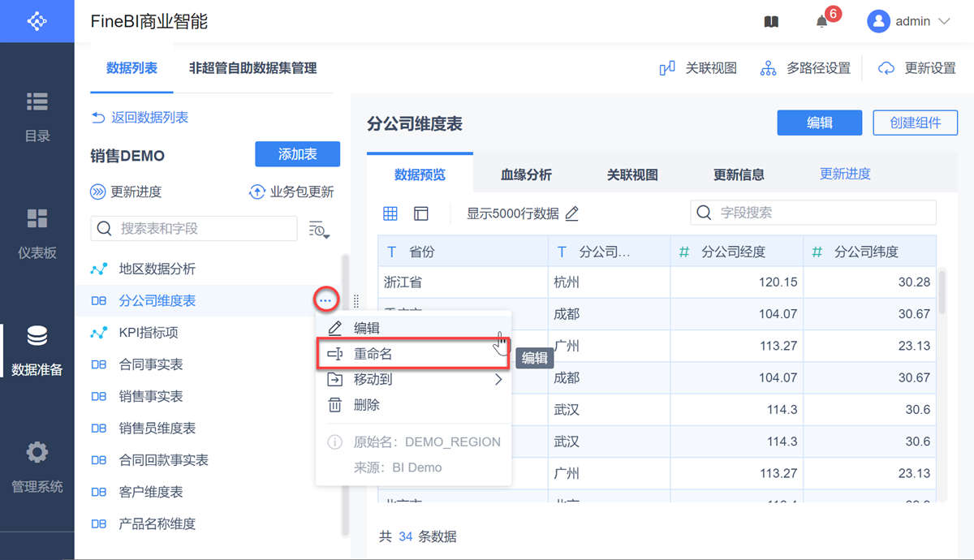
Task: Select the 销售事实表 table
Action: click(151, 396)
